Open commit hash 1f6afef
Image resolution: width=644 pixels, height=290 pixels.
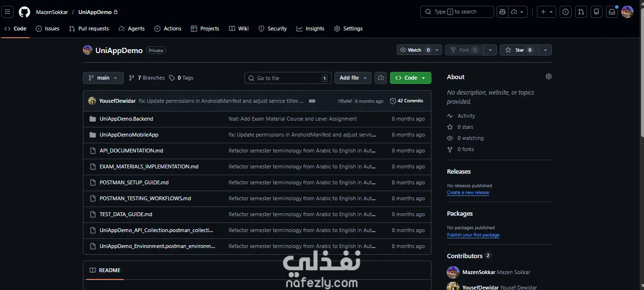click(345, 101)
